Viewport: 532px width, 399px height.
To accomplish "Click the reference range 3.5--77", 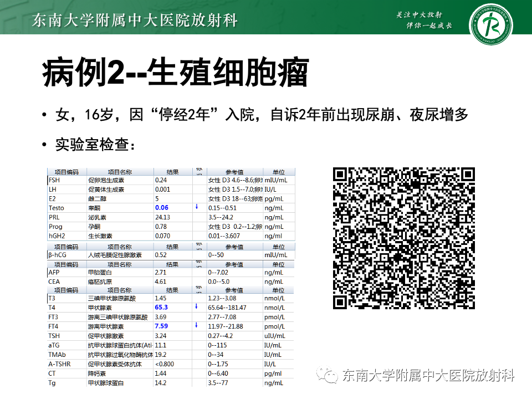I will 218,383.
